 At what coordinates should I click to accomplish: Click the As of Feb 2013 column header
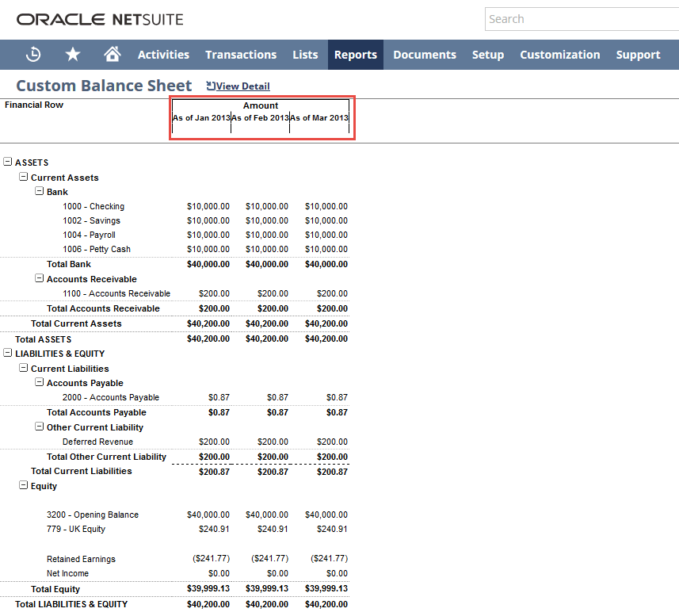pyautogui.click(x=260, y=118)
